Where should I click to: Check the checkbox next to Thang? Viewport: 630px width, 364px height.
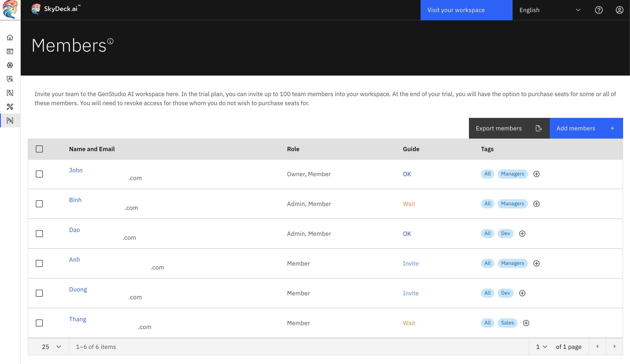click(39, 323)
